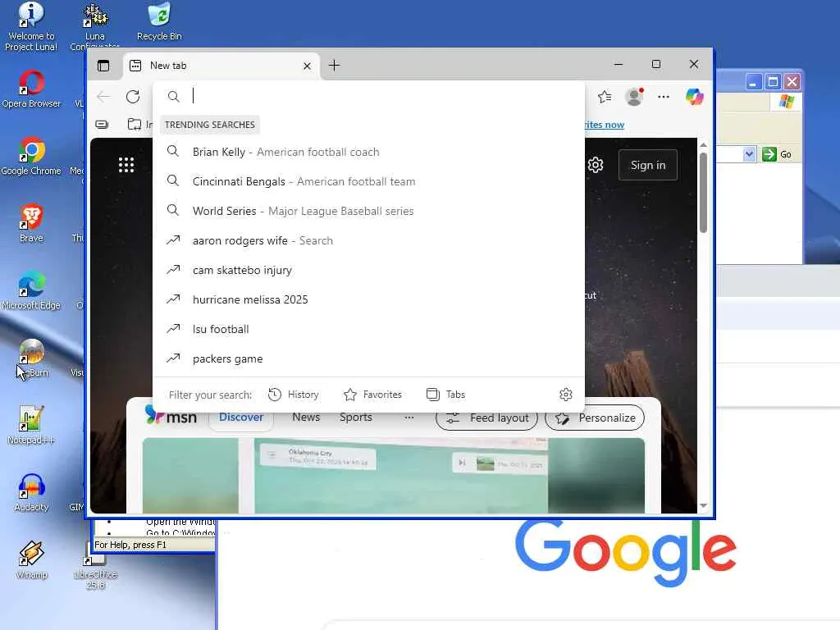Refresh the page in Edge

pyautogui.click(x=133, y=97)
